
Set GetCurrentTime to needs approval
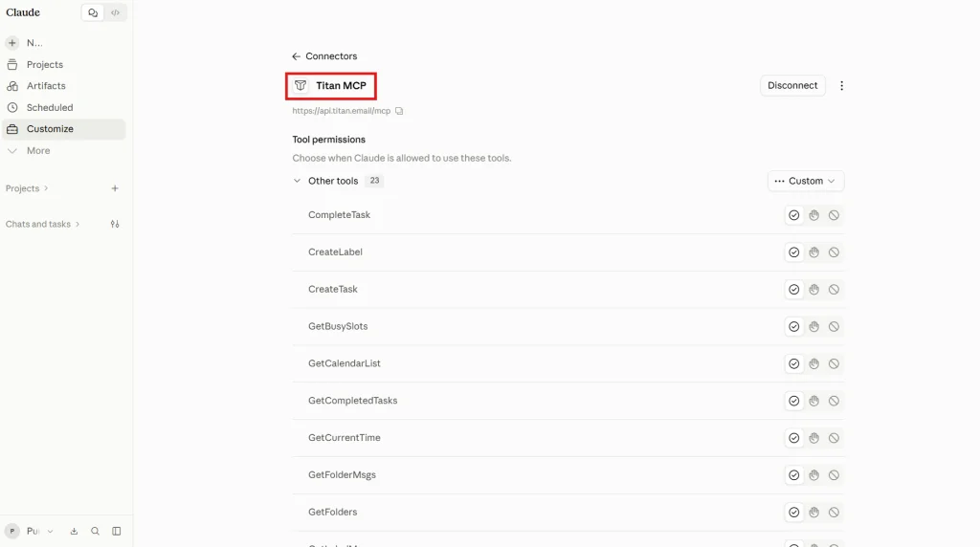pos(813,438)
